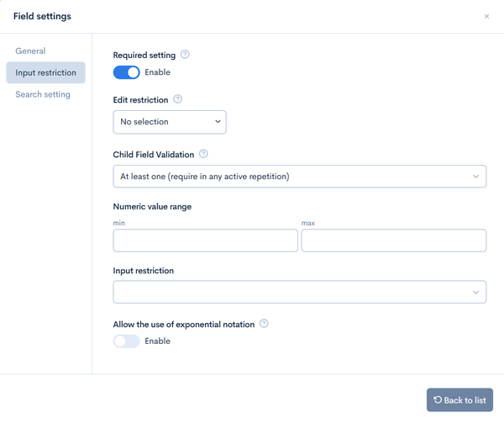
Task: Expand the 'At least one' validation dropdown
Action: (300, 177)
